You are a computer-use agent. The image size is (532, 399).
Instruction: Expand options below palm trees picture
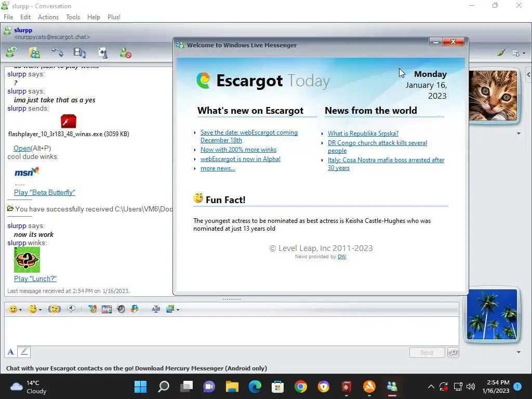[518, 352]
